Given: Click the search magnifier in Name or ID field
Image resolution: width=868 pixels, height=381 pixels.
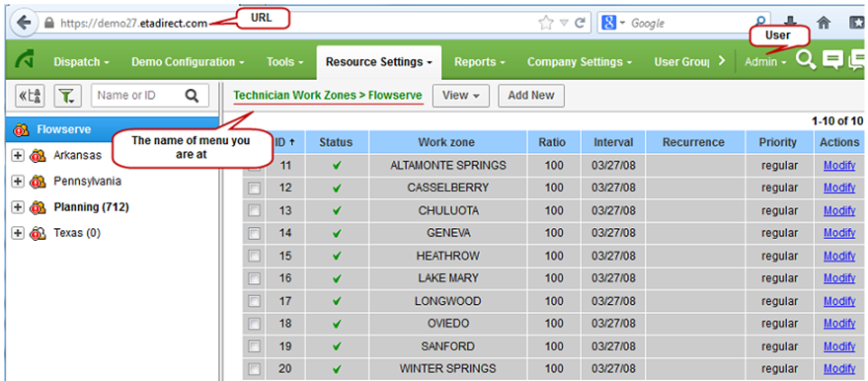Looking at the screenshot, I should click(x=192, y=96).
